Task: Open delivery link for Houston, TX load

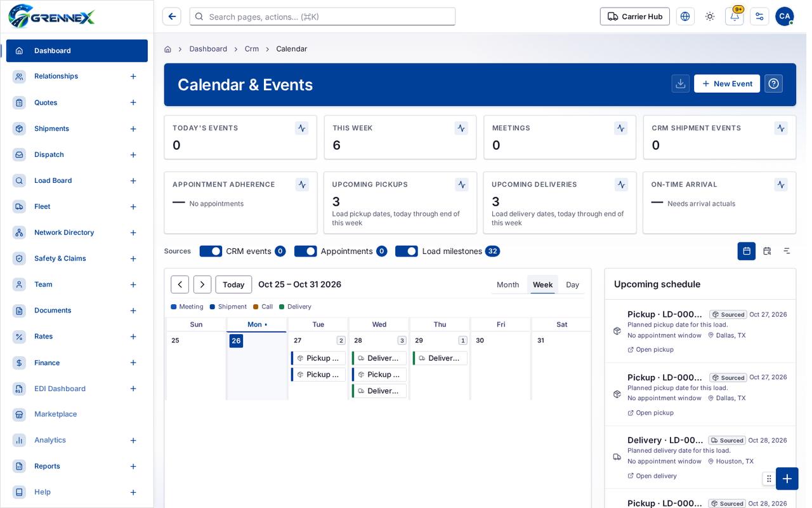Action: [652, 476]
